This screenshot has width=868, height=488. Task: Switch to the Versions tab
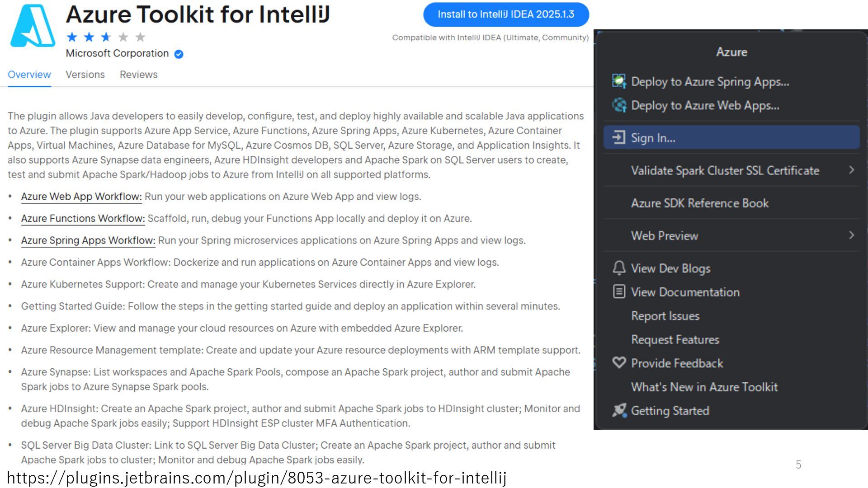pos(85,75)
